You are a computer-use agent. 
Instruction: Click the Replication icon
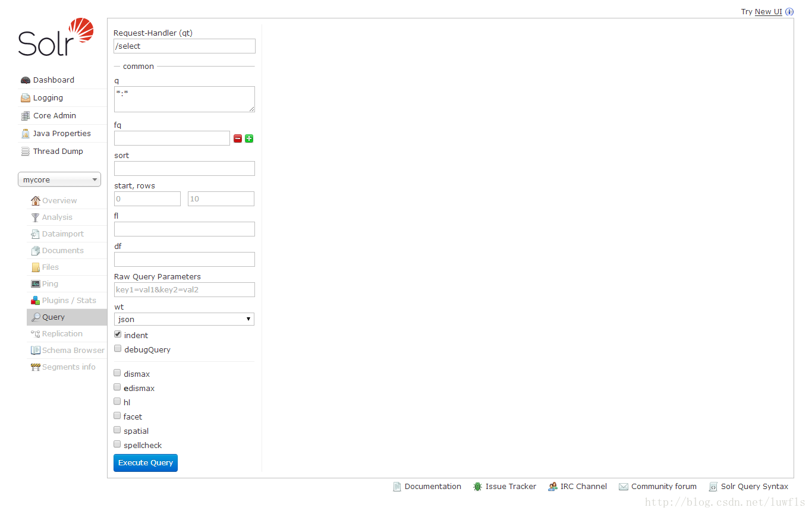click(36, 334)
